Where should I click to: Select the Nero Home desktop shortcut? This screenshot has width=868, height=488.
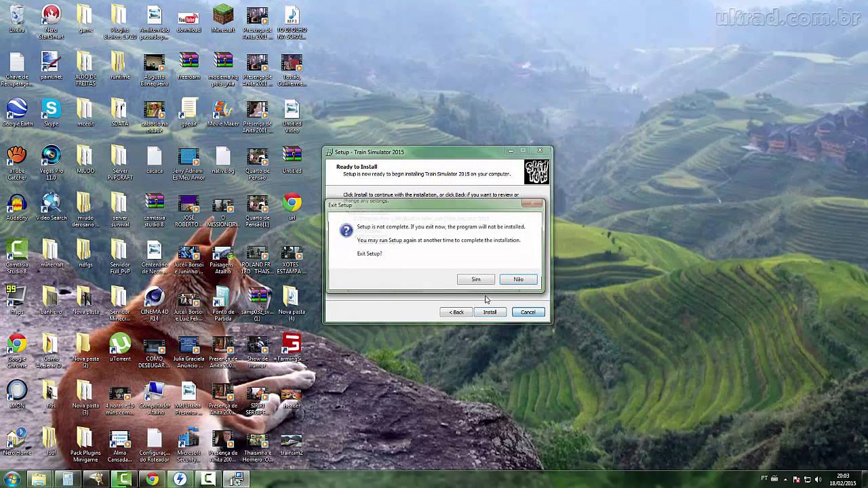coord(17,441)
